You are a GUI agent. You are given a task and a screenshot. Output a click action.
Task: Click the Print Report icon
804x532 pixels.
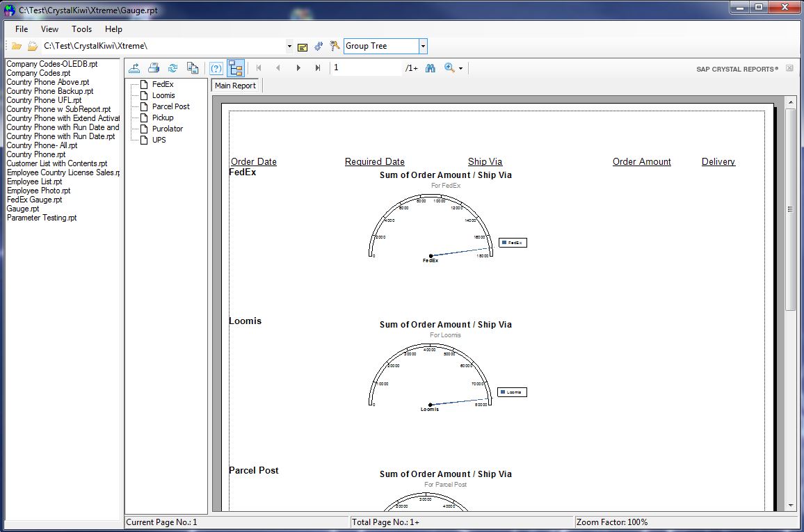(x=154, y=67)
